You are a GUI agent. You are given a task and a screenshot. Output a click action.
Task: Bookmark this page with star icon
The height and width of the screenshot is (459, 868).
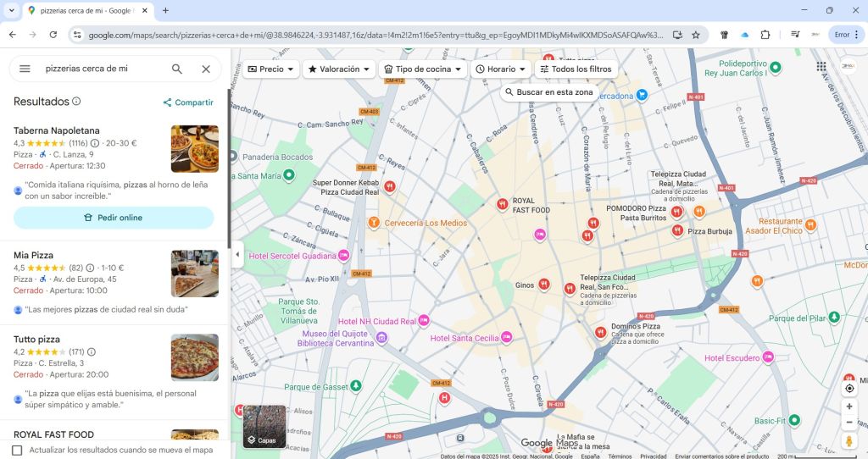[x=696, y=35]
